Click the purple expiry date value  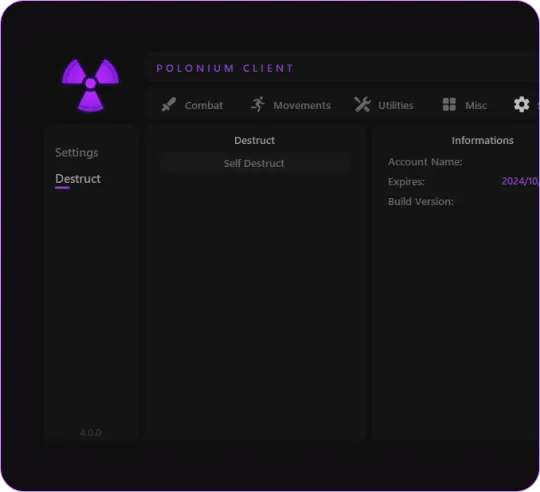pos(520,181)
